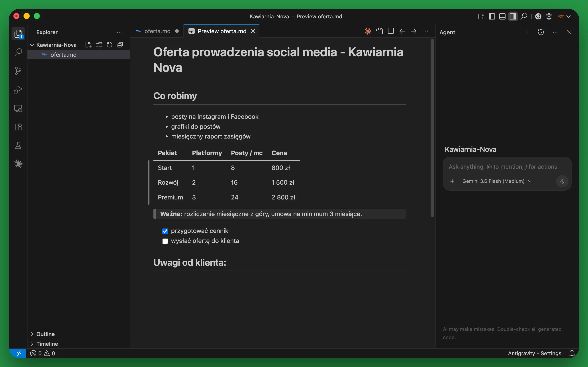
Task: Add context with plus in chat input
Action: click(x=452, y=181)
